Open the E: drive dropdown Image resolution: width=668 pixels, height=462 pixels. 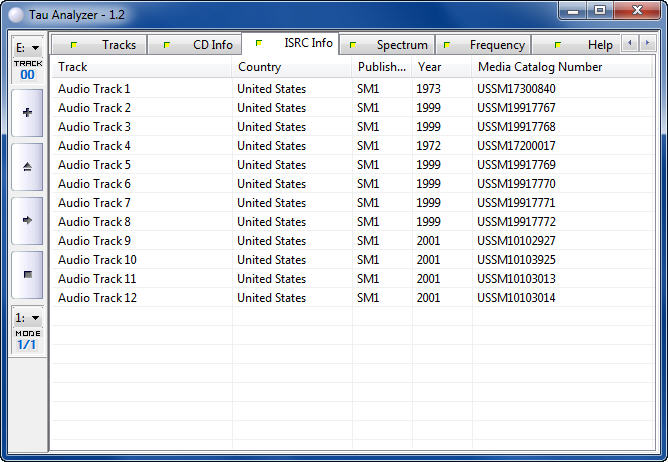click(27, 47)
